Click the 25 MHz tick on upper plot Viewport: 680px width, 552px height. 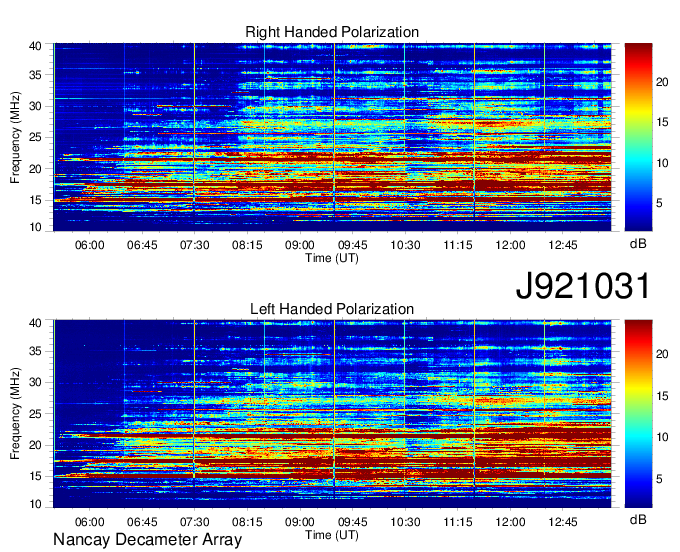click(x=35, y=137)
